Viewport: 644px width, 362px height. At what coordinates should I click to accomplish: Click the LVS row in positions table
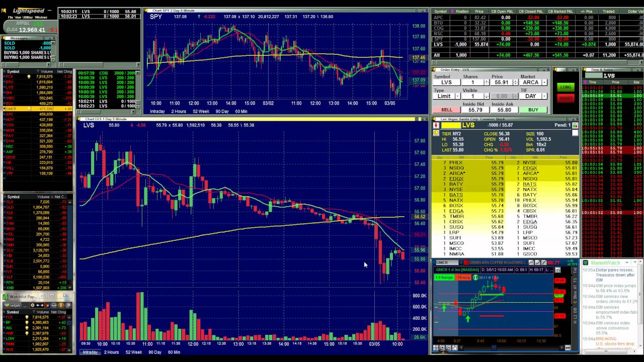[x=537, y=44]
